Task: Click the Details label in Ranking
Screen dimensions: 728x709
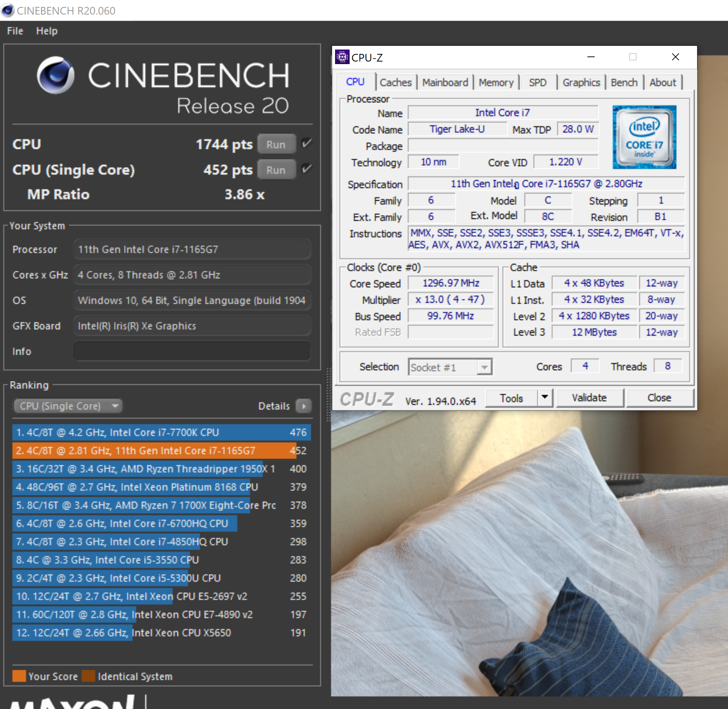Action: tap(274, 406)
